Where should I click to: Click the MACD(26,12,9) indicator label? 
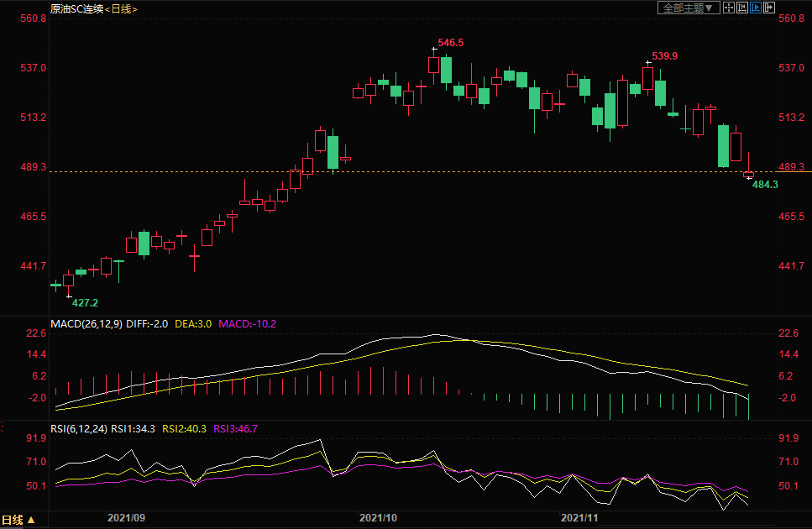pos(86,323)
